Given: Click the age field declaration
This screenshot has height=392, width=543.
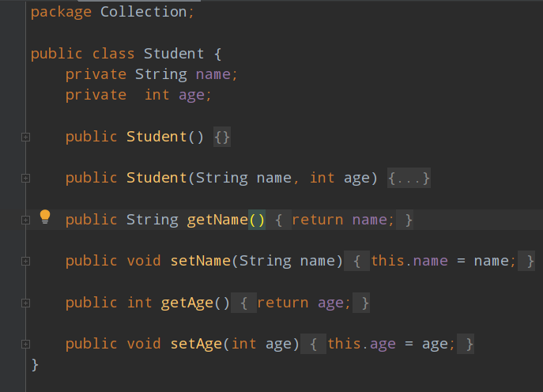Looking at the screenshot, I should tap(195, 95).
